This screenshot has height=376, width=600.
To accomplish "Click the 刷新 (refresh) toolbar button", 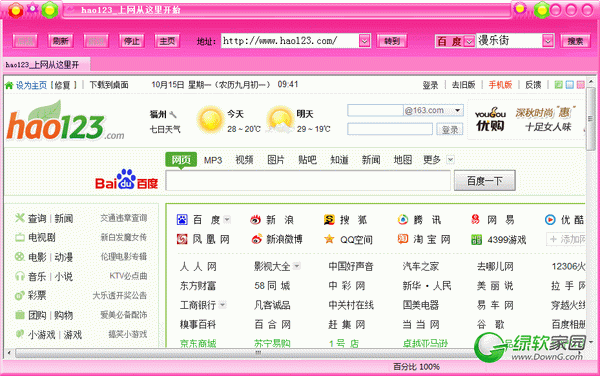I will (60, 41).
